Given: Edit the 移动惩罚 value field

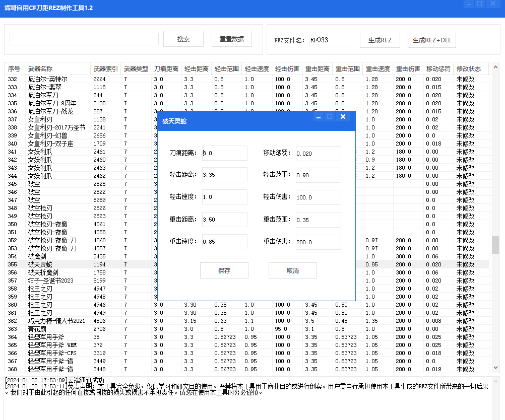Looking at the screenshot, I should pyautogui.click(x=318, y=154).
